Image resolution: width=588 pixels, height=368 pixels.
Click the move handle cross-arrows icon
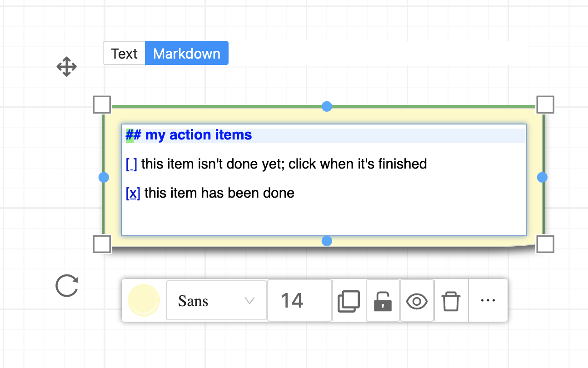(x=66, y=67)
